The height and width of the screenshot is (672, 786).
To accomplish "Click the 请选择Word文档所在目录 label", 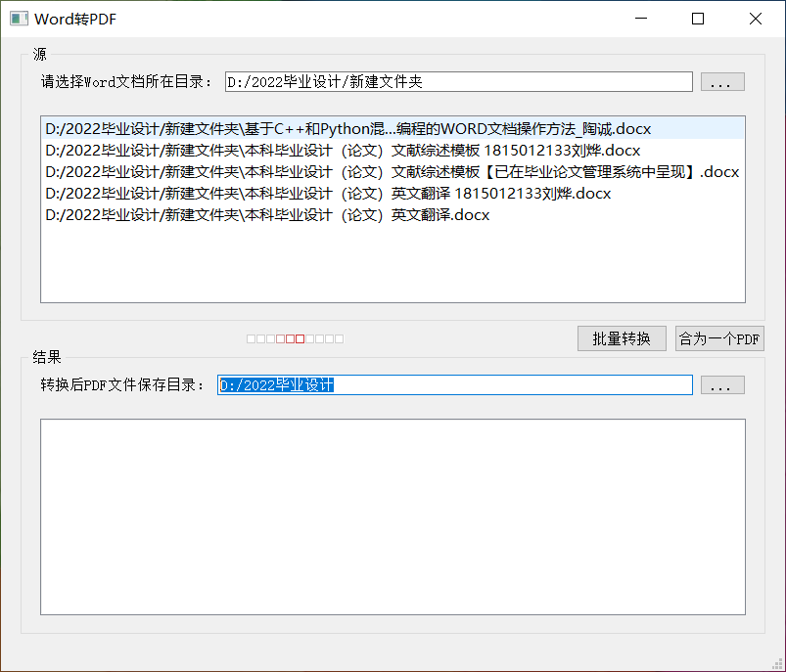I will tap(126, 82).
